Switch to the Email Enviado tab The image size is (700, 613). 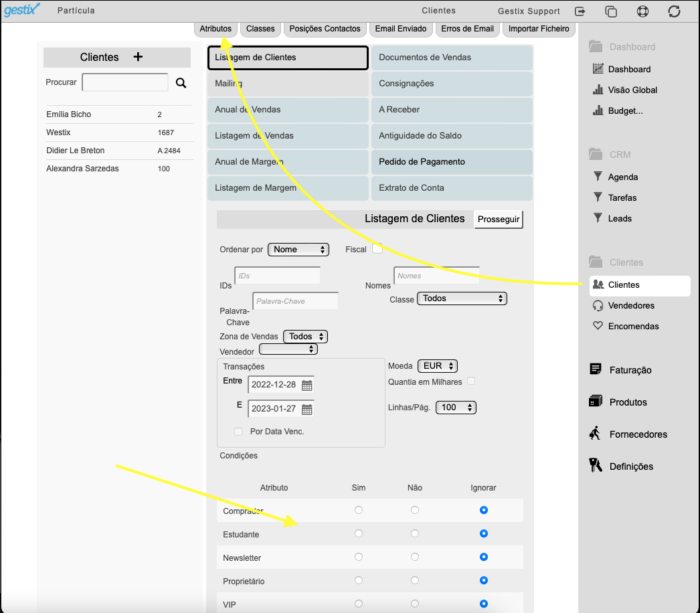pyautogui.click(x=400, y=29)
